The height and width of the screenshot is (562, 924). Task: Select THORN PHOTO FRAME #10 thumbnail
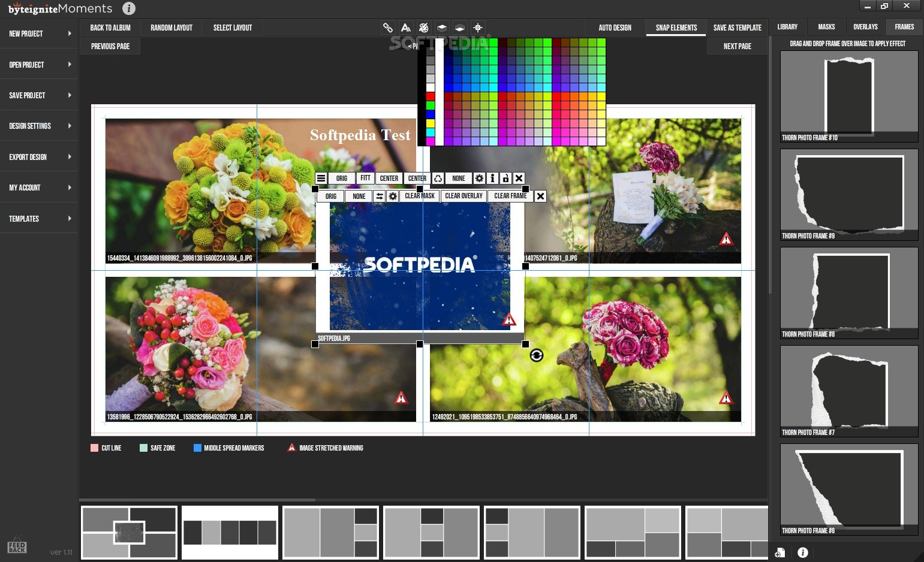pyautogui.click(x=848, y=96)
